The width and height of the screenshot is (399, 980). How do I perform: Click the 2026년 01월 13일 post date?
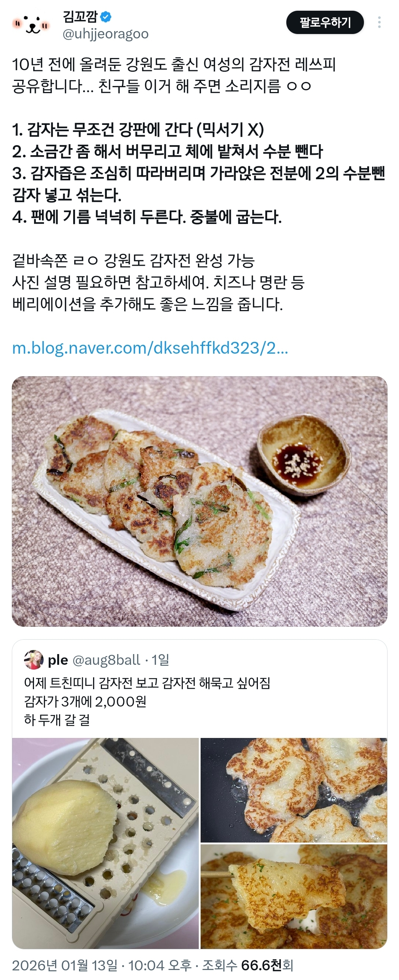click(x=65, y=965)
